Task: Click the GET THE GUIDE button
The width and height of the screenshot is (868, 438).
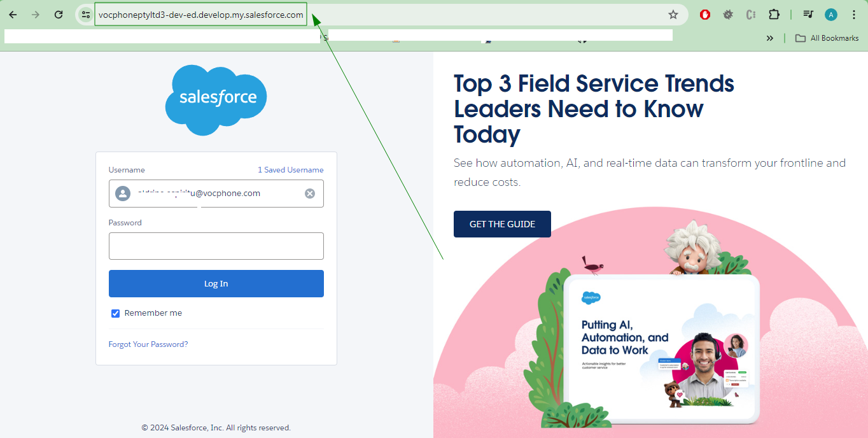Action: [502, 224]
